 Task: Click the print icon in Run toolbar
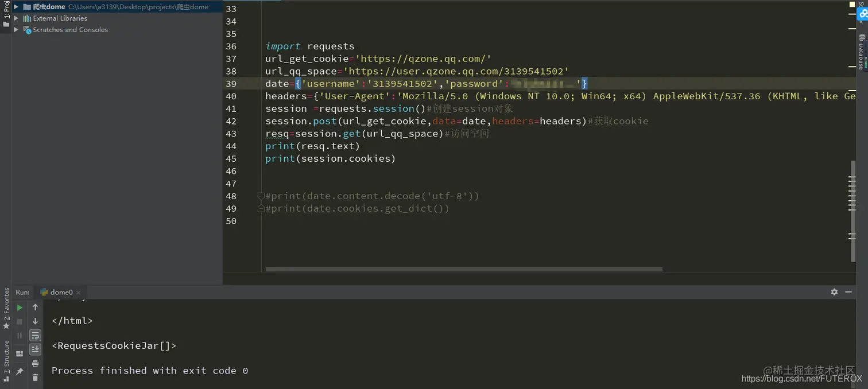point(35,363)
